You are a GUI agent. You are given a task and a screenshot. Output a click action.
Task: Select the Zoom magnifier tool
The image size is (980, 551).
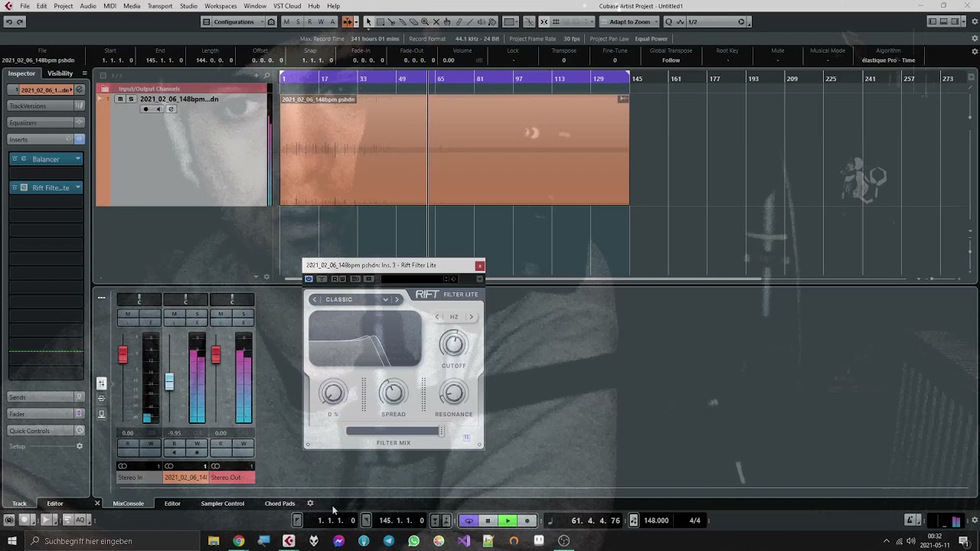pos(425,21)
